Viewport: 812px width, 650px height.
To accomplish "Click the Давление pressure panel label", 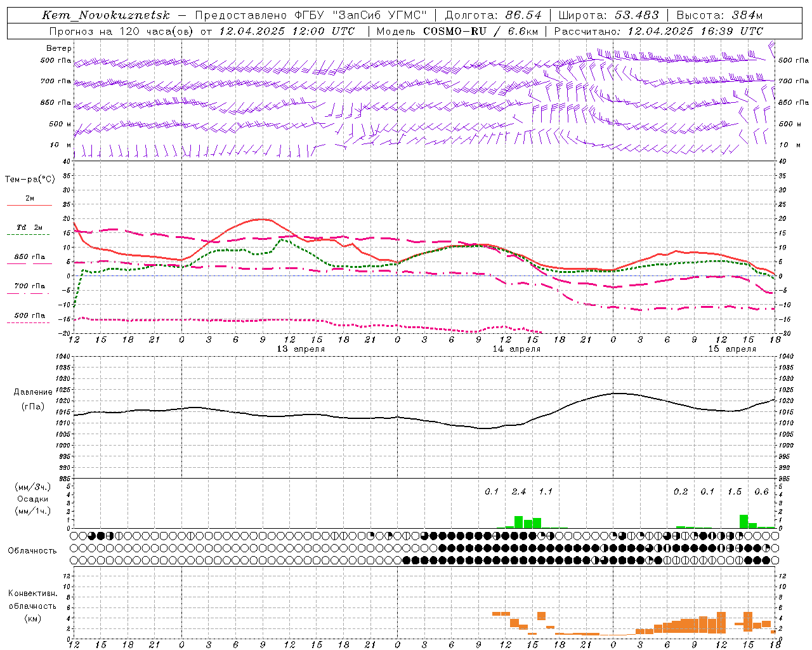I will tap(33, 392).
